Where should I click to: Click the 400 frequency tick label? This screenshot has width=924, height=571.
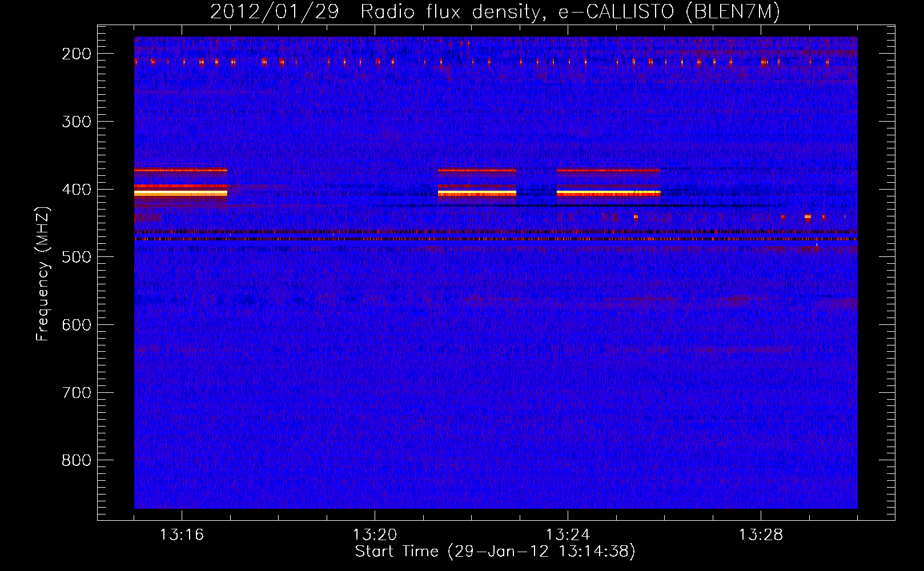coord(77,190)
